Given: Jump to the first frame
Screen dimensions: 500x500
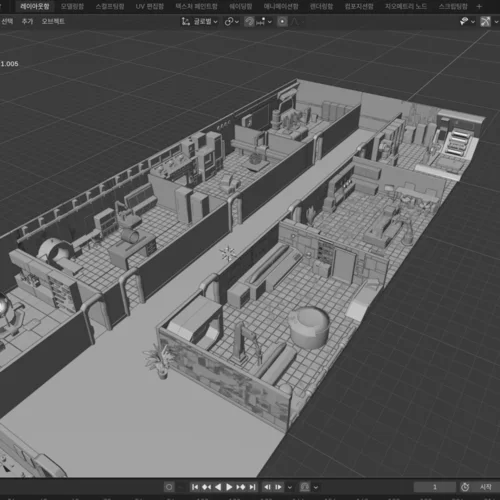Looking at the screenshot, I should [x=195, y=487].
